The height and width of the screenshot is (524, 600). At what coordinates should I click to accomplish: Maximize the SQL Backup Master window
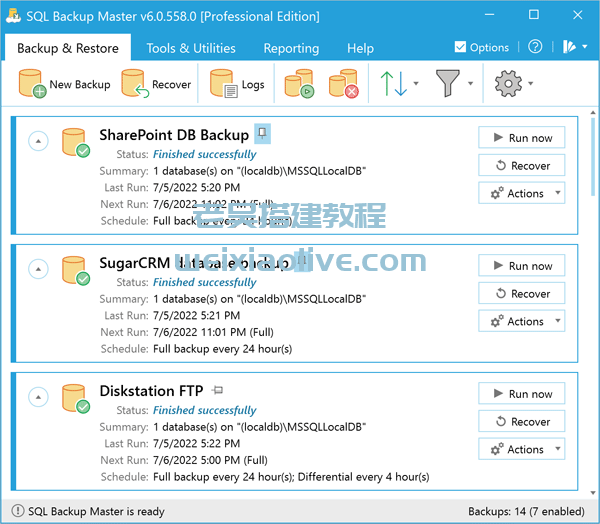coord(534,15)
